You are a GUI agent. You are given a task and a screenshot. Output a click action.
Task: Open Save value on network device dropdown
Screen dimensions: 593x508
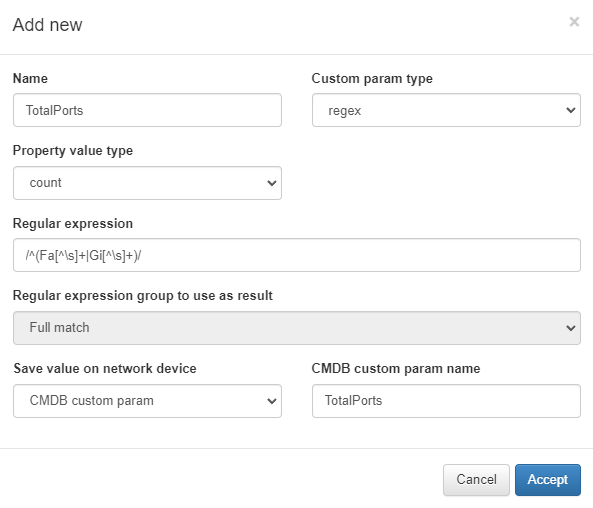[147, 401]
